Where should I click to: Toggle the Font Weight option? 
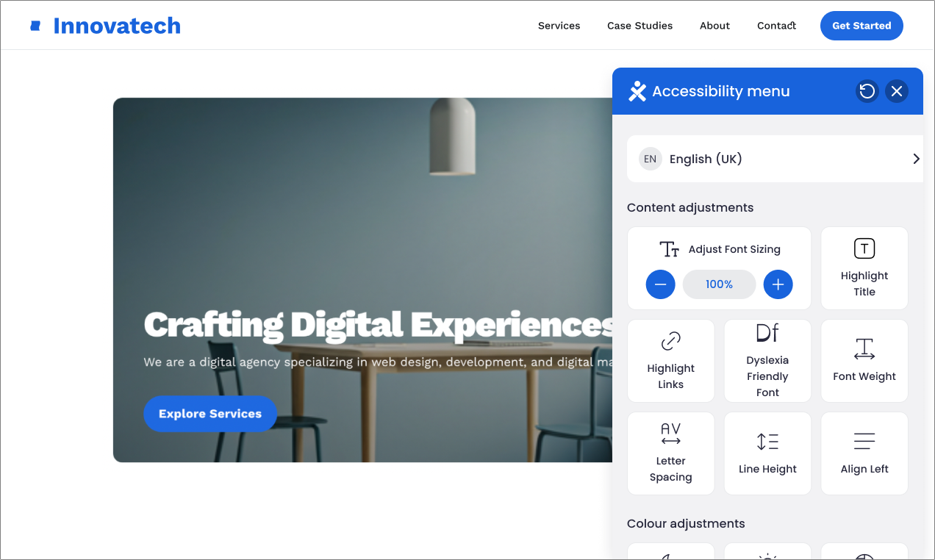(864, 361)
